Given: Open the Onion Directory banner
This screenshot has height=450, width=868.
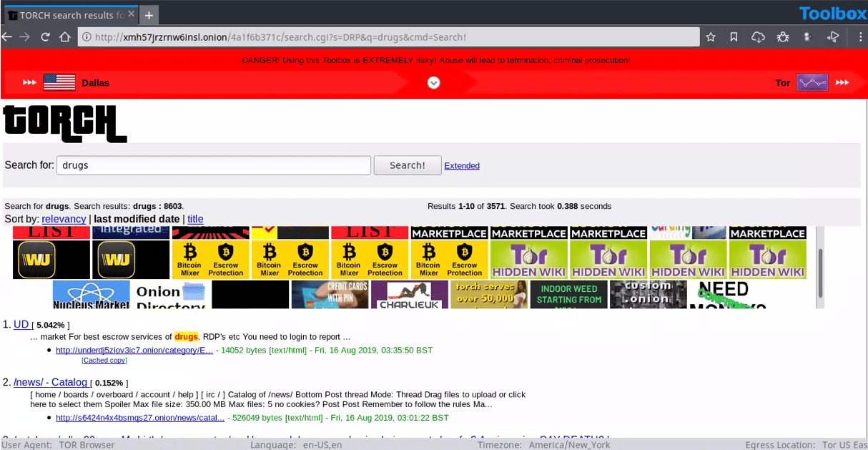Looking at the screenshot, I should 170,294.
